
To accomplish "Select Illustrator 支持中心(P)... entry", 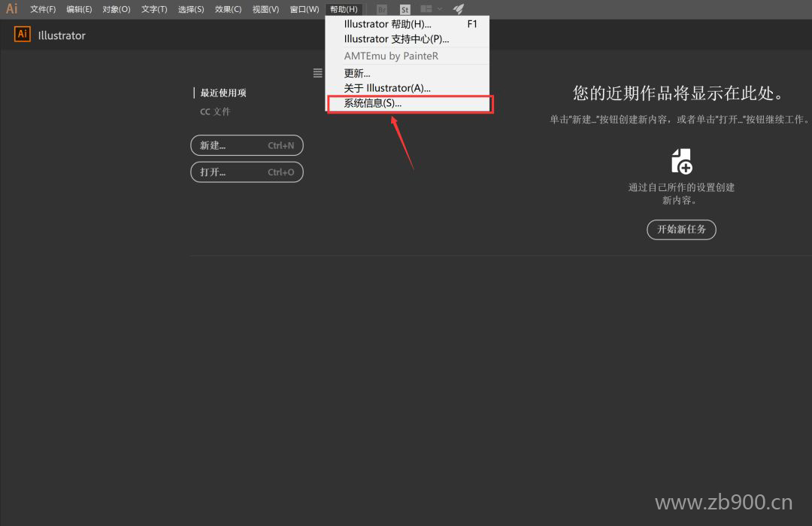I will (x=407, y=39).
